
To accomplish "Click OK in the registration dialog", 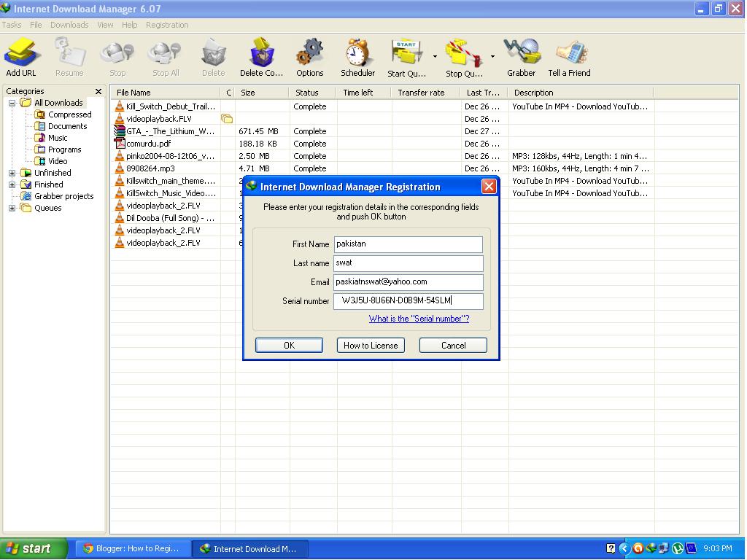I will pos(289,345).
